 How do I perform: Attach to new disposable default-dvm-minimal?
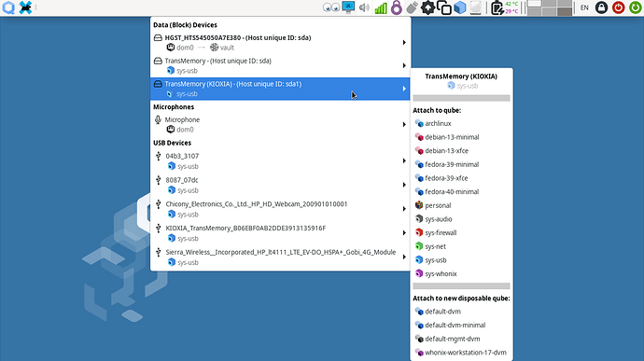click(x=461, y=326)
